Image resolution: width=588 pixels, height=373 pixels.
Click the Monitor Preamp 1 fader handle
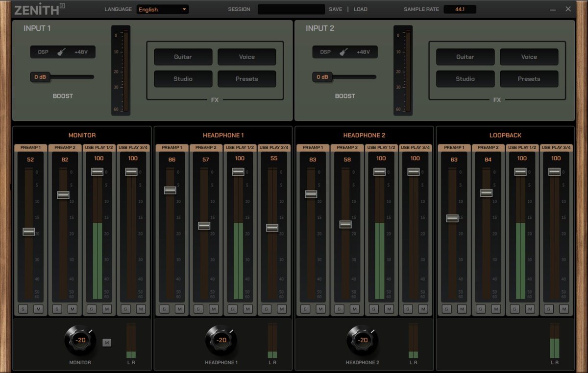point(29,232)
